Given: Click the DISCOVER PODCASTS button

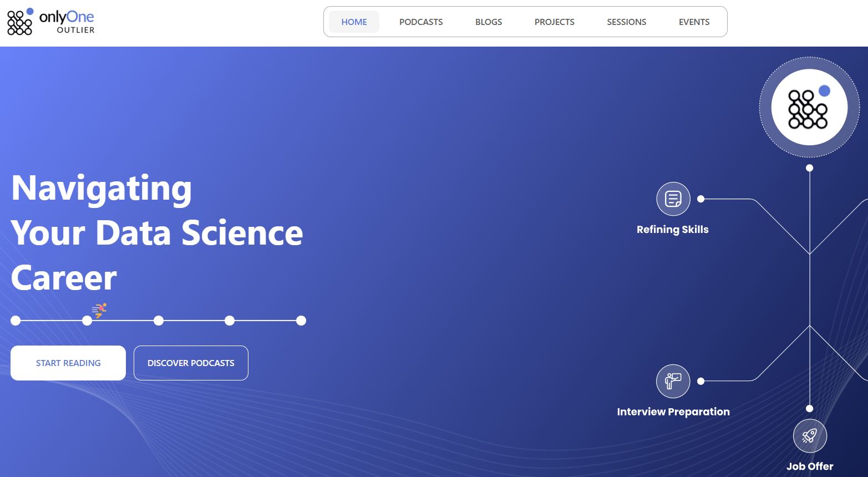Looking at the screenshot, I should [x=191, y=363].
